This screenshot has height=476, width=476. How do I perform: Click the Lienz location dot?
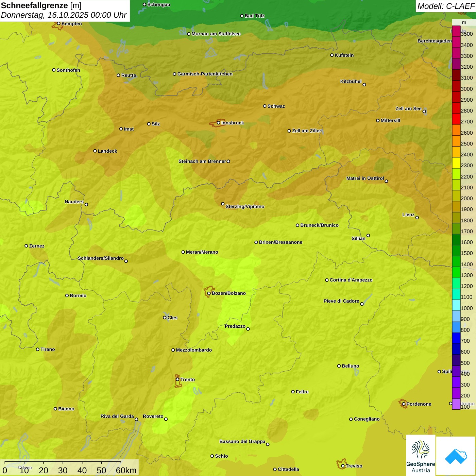pos(417,218)
